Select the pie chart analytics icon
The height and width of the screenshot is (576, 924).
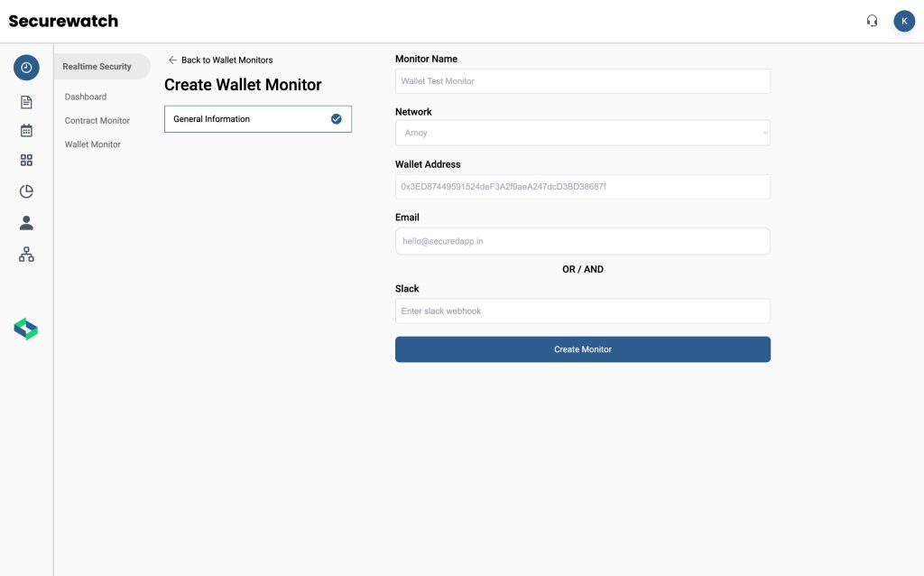point(25,191)
